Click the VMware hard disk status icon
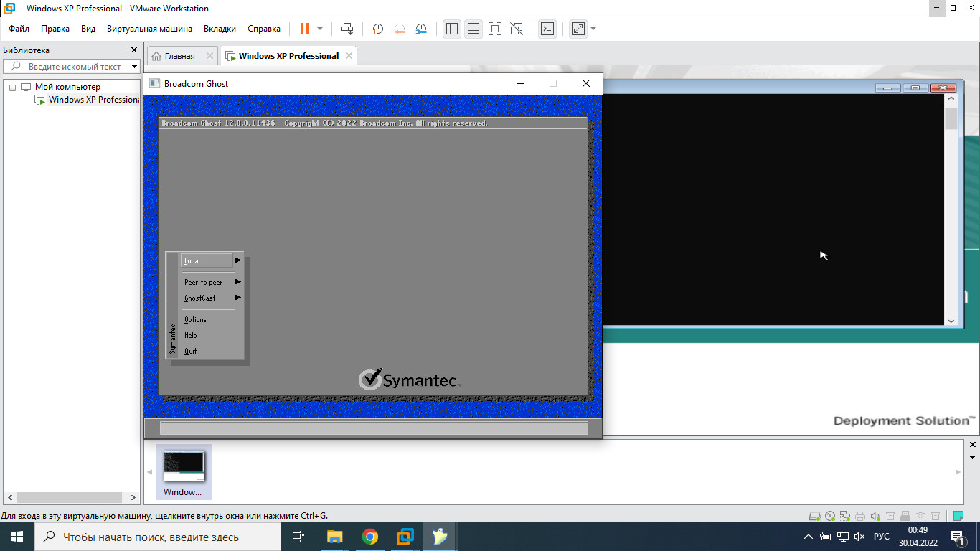Screen dimensions: 980x551 (815, 516)
